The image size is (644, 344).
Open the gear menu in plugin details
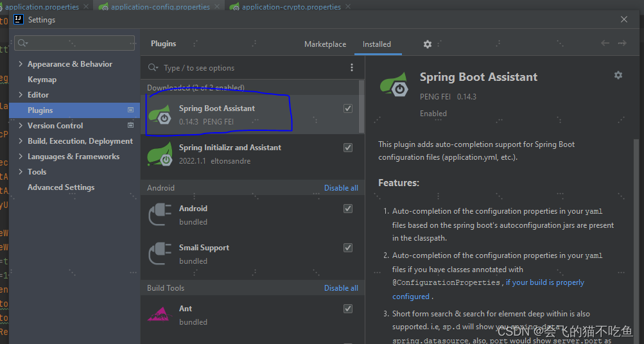pos(618,75)
